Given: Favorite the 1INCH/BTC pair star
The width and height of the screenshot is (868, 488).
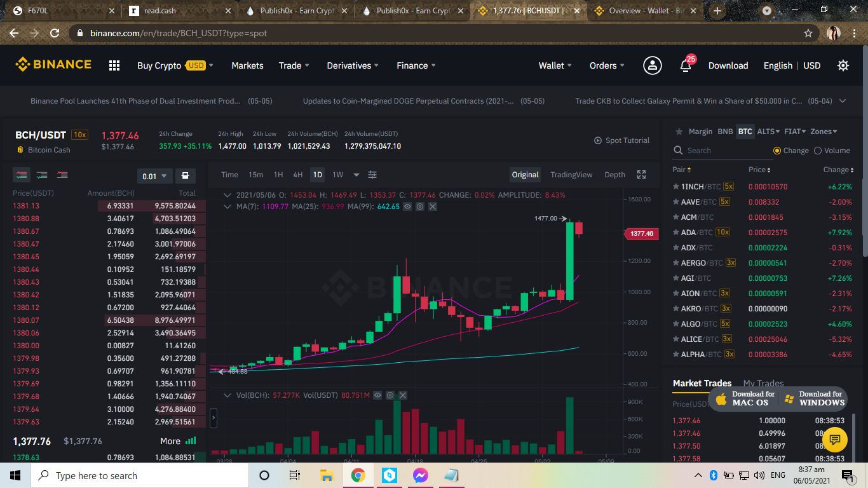Looking at the screenshot, I should point(676,187).
